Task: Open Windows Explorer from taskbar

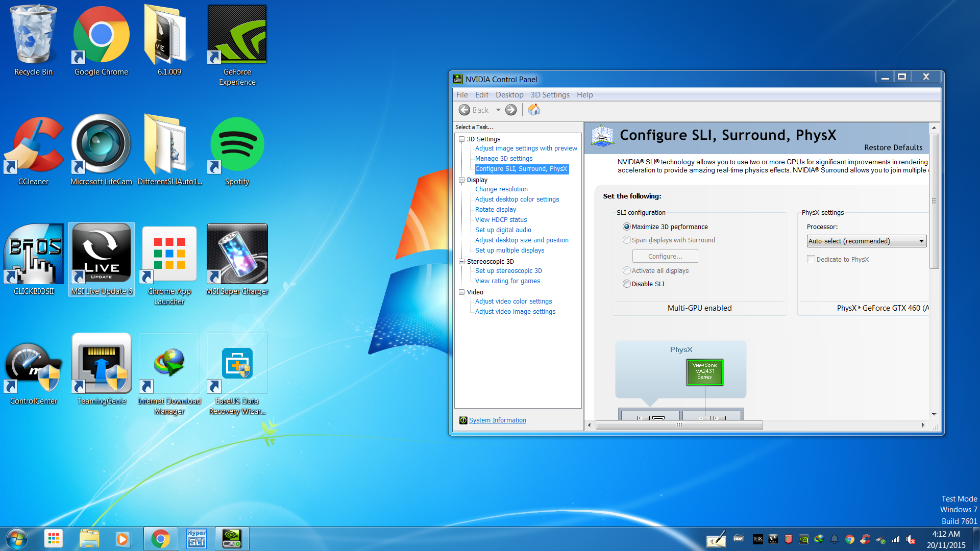Action: (89, 539)
